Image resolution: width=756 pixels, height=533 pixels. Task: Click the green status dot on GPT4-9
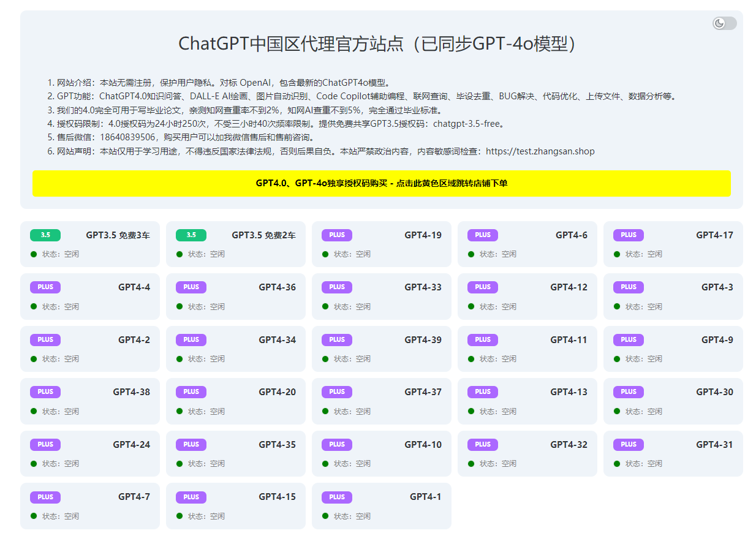coord(617,358)
